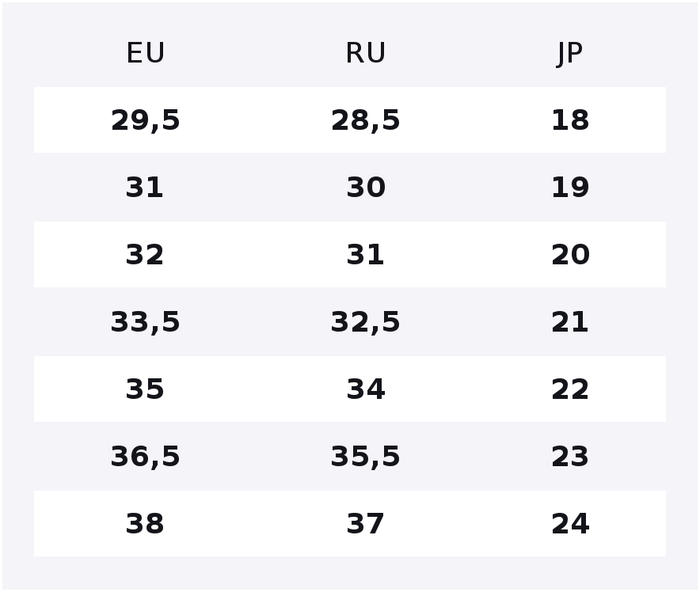Select JP size 24 cell
Viewport: 700px width, 592px height.
(x=571, y=524)
